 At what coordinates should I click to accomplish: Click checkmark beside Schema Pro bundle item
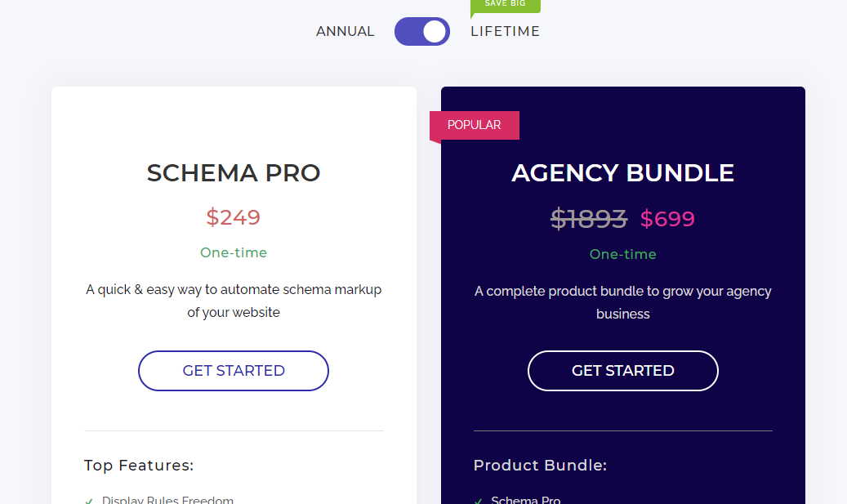point(479,500)
